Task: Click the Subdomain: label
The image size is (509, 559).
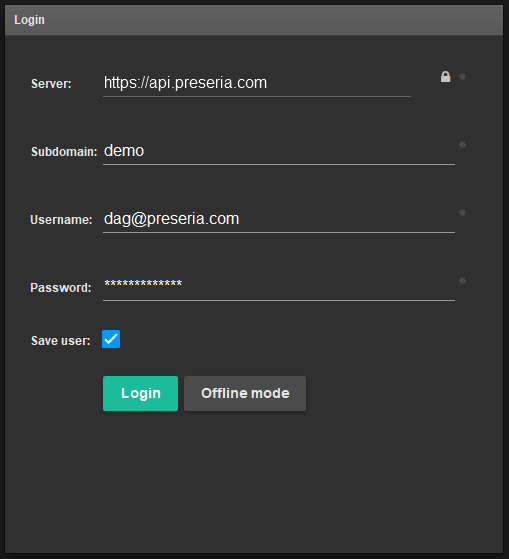Action: [64, 152]
